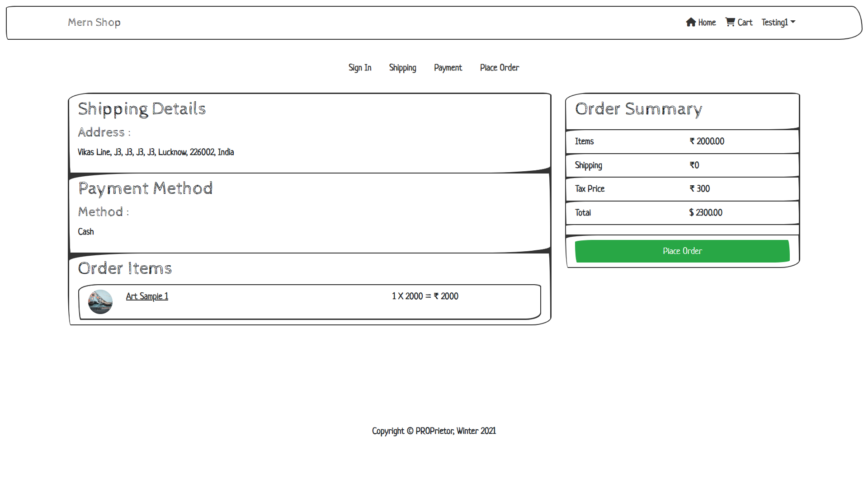The image size is (868, 488).
Task: Click the Cart text in navbar
Action: coord(745,23)
